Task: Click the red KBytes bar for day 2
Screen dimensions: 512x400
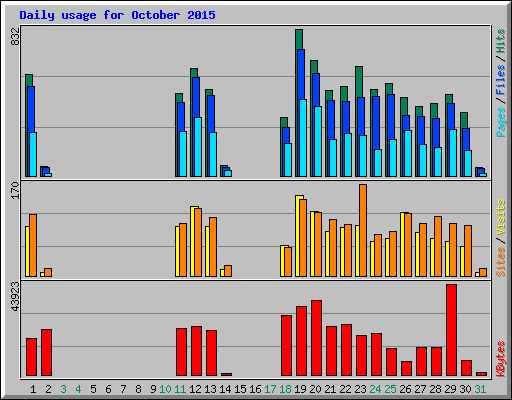Action: [x=46, y=353]
